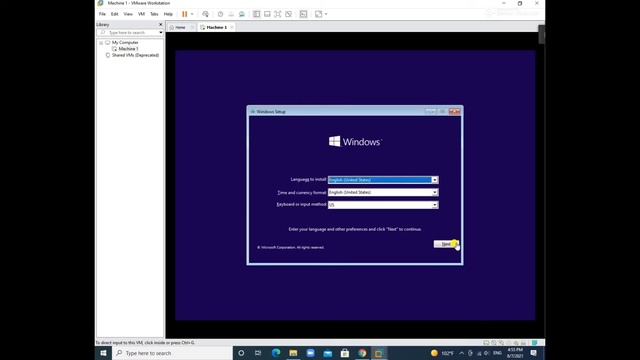Open Task View on the taskbar

pos(258,353)
